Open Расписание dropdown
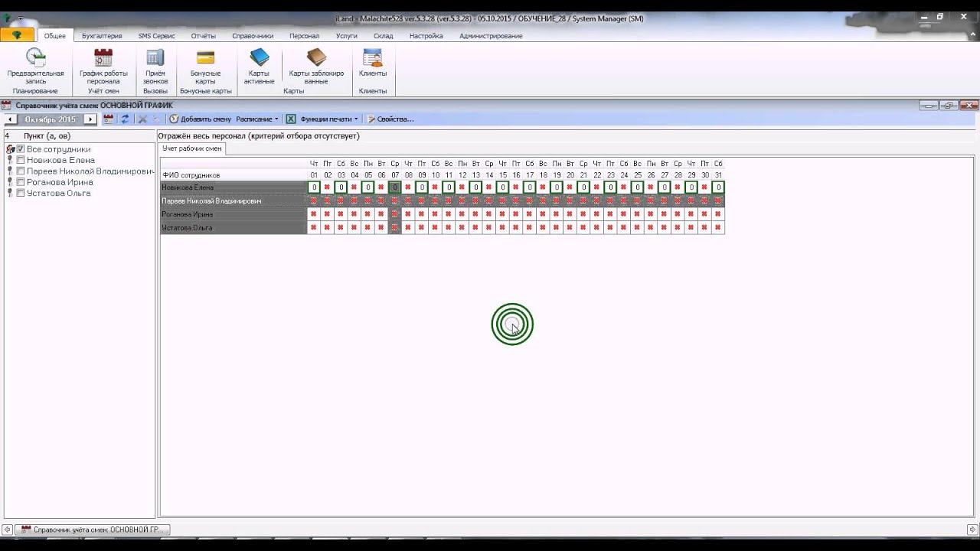 click(257, 119)
